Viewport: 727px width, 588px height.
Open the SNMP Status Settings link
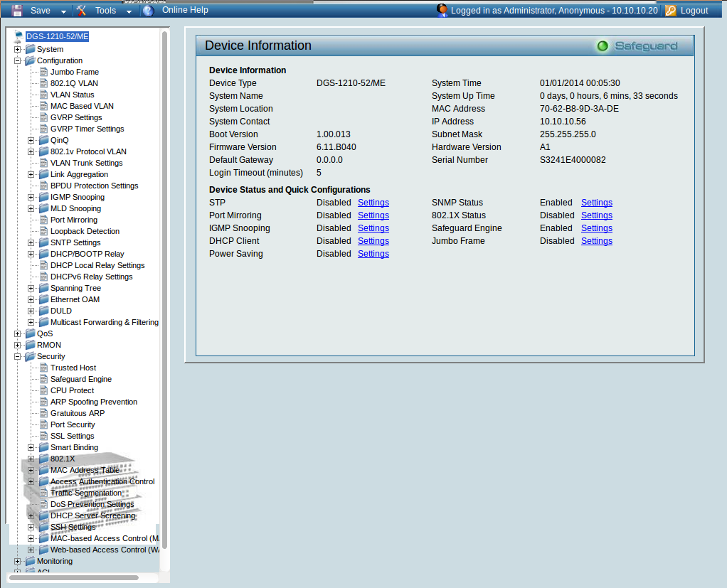click(x=596, y=203)
